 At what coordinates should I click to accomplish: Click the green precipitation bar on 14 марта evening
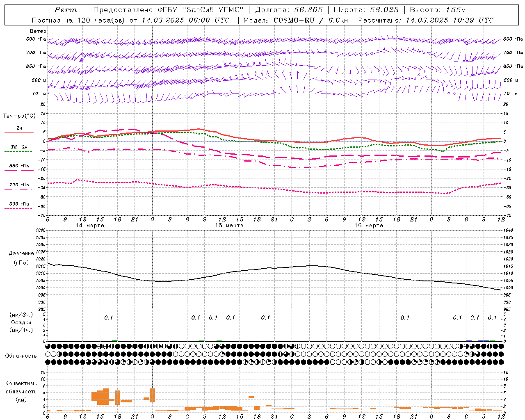click(x=115, y=340)
